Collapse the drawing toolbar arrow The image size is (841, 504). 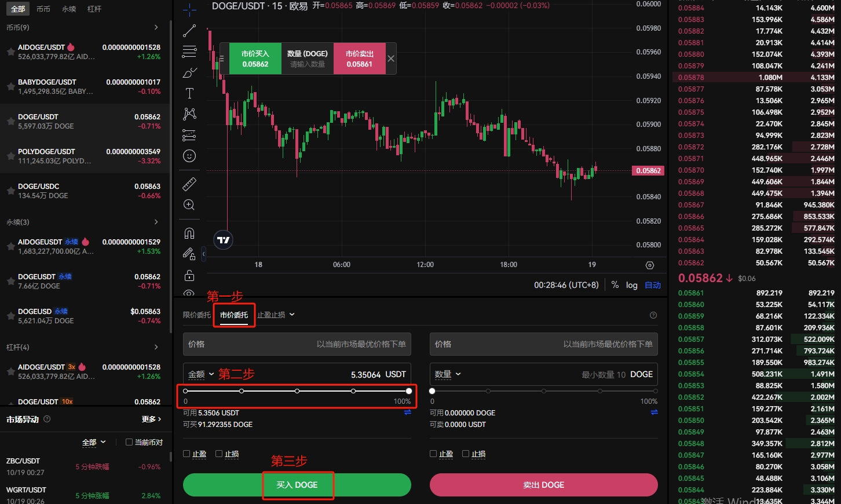[203, 254]
